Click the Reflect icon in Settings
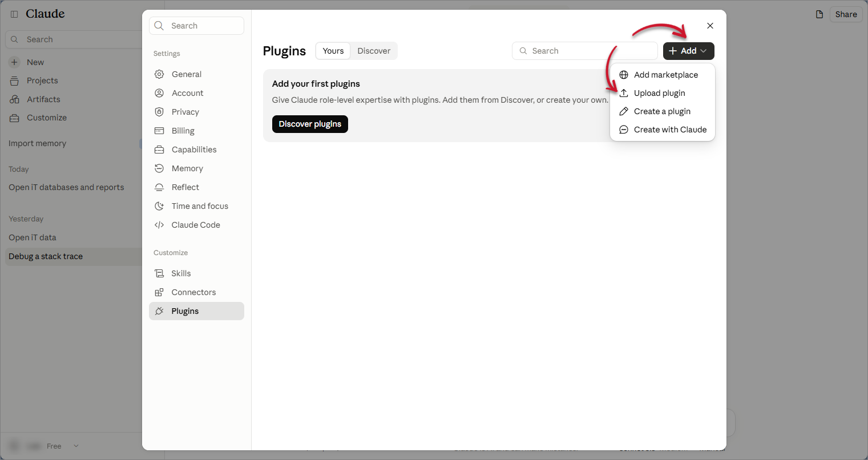 (x=159, y=187)
